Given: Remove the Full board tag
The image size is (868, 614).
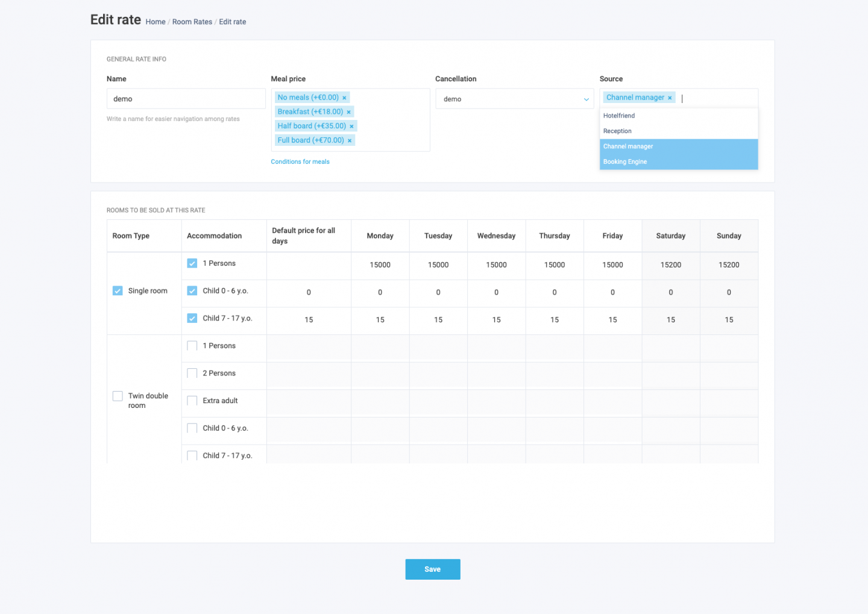Looking at the screenshot, I should pos(350,140).
